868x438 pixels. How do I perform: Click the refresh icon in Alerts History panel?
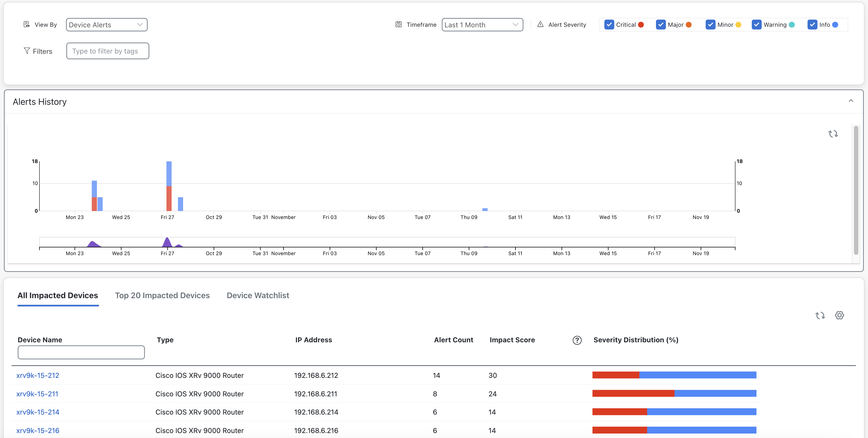pyautogui.click(x=833, y=133)
